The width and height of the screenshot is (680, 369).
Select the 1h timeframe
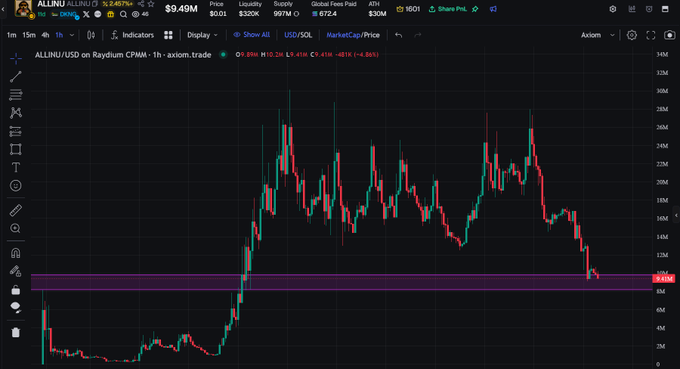(59, 35)
